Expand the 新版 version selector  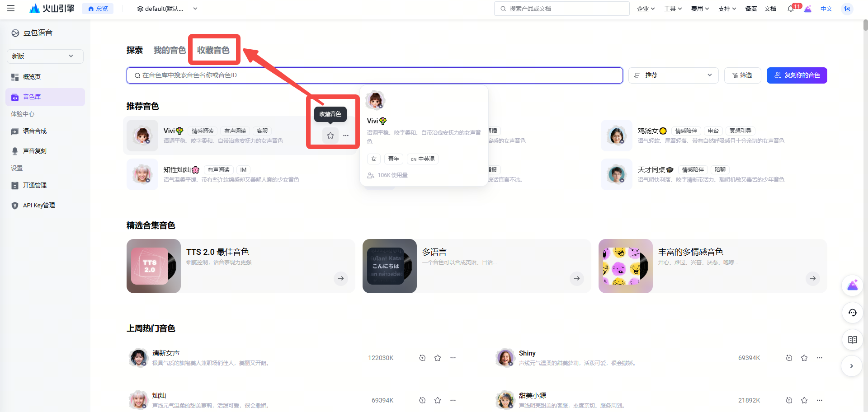point(45,56)
